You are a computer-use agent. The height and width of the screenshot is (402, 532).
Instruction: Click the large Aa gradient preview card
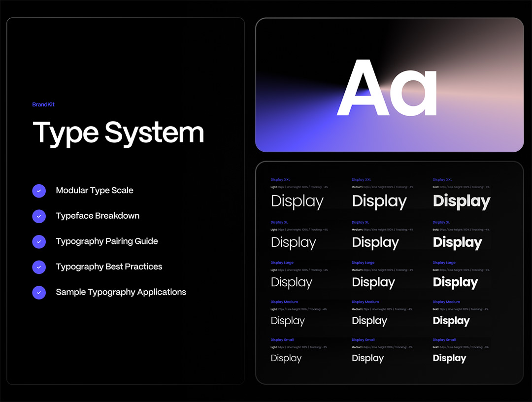[389, 85]
